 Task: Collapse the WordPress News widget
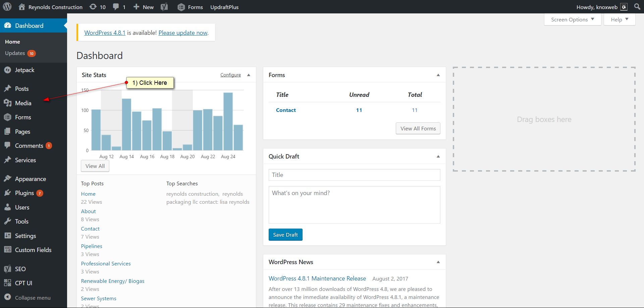pyautogui.click(x=438, y=262)
